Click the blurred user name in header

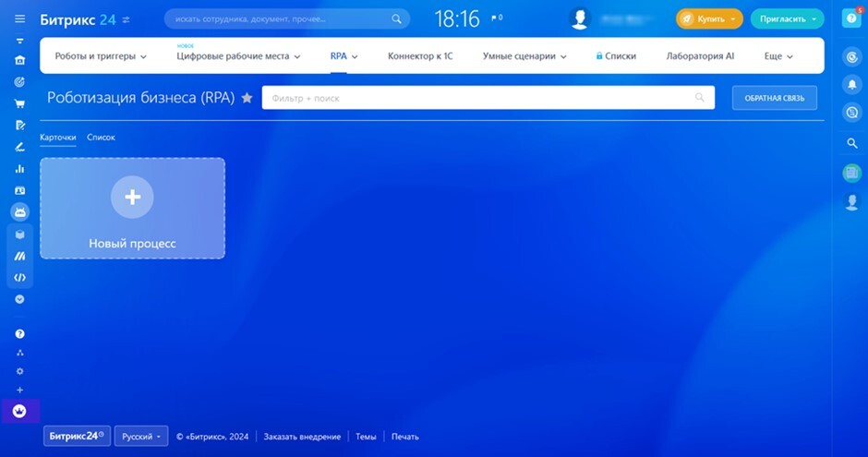tap(629, 18)
